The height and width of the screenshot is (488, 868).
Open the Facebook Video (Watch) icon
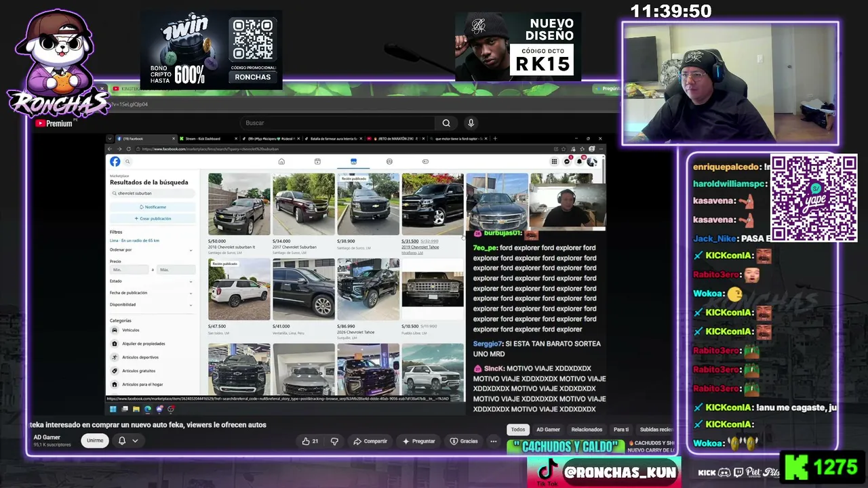coord(317,161)
